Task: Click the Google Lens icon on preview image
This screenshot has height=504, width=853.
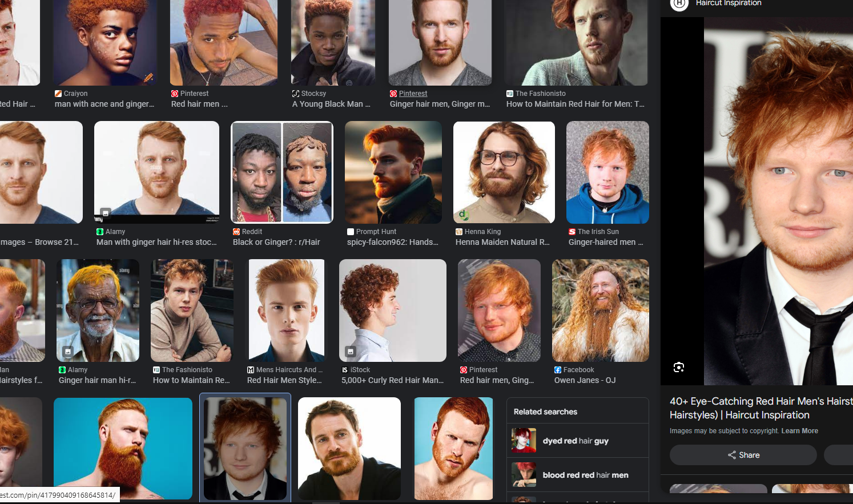Action: click(678, 367)
